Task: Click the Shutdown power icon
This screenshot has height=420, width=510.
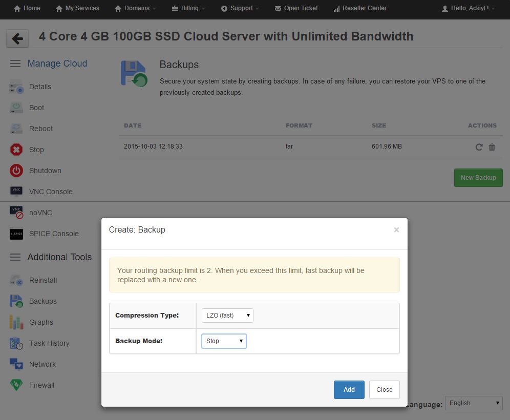Action: coord(16,171)
